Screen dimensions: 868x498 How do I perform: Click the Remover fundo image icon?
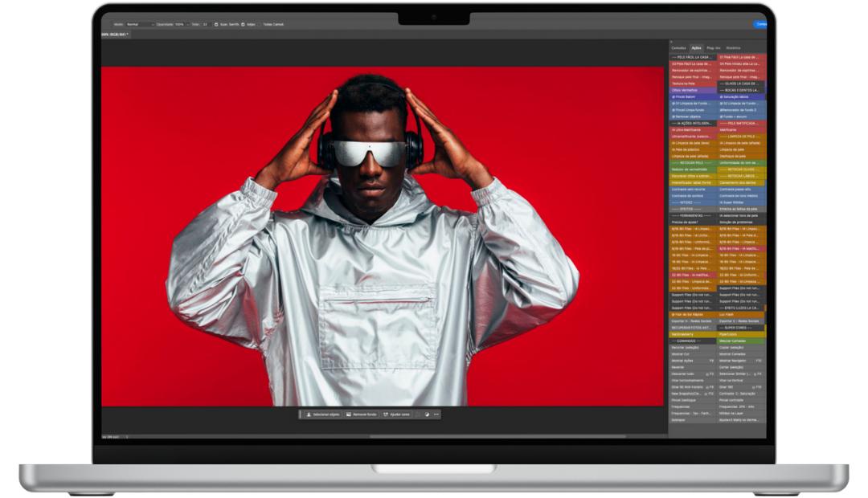[348, 414]
